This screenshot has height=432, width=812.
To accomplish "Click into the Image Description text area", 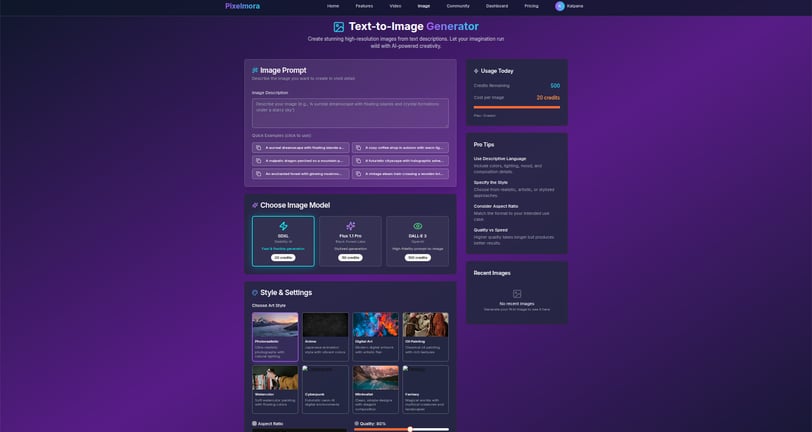I will [x=351, y=113].
